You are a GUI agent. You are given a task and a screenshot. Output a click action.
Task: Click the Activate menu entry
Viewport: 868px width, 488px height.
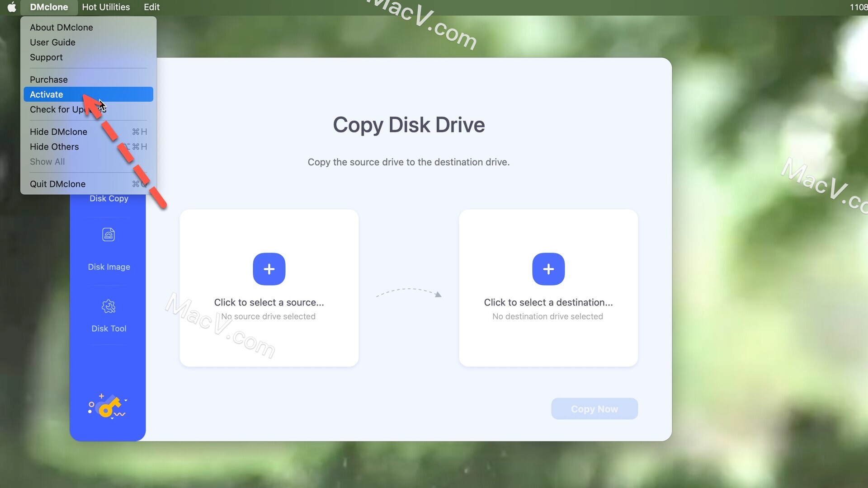[x=88, y=94]
